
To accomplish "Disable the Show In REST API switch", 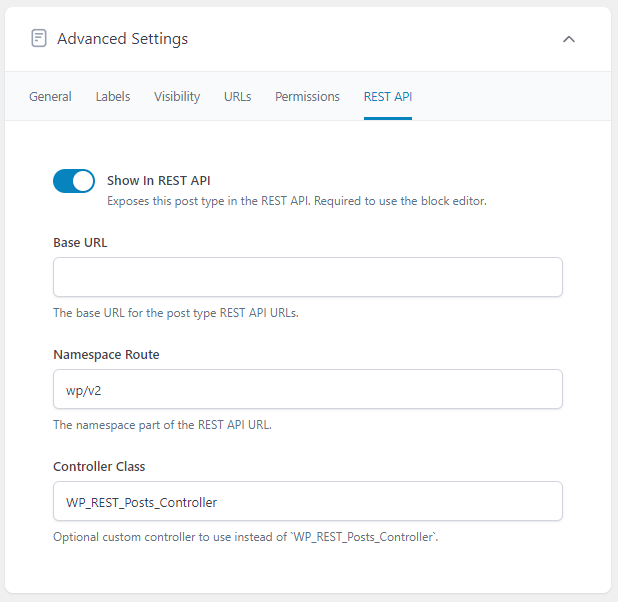I will point(74,181).
